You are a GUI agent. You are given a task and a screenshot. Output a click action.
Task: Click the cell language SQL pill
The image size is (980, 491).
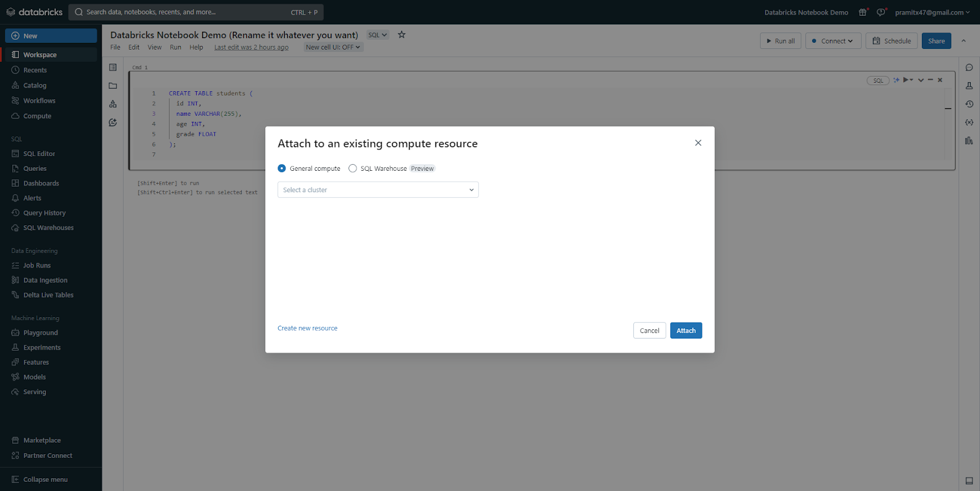point(878,80)
